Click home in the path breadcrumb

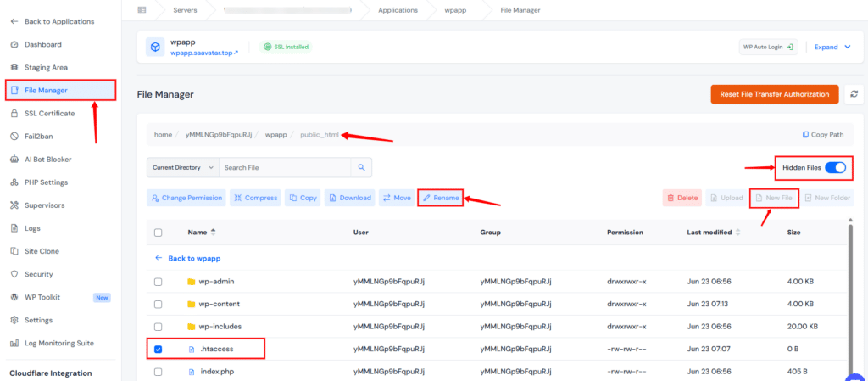[163, 135]
